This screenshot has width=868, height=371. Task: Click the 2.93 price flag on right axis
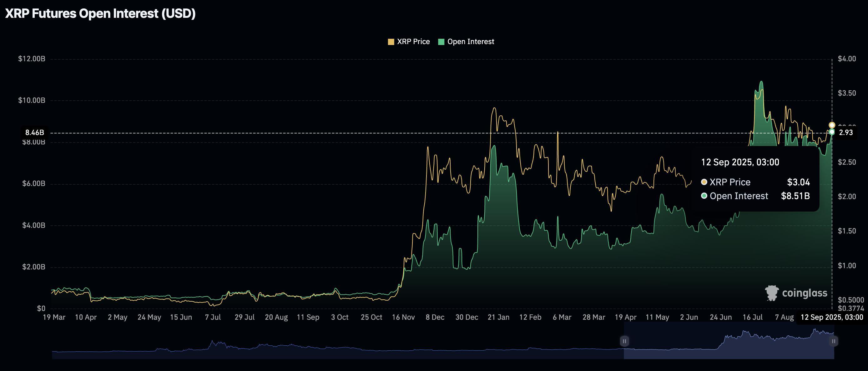[845, 133]
